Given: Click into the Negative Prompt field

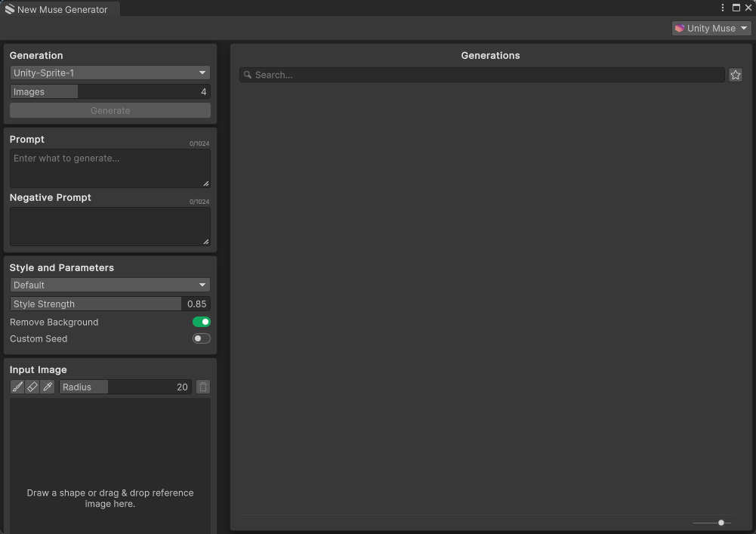Looking at the screenshot, I should click(110, 227).
